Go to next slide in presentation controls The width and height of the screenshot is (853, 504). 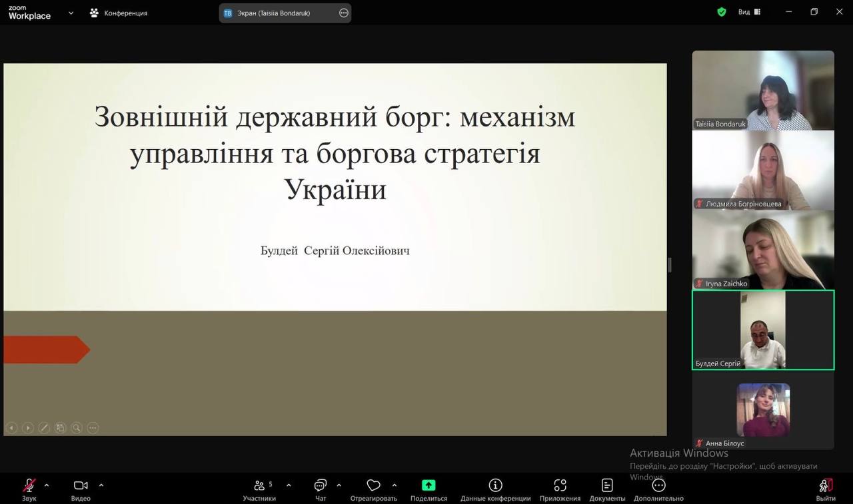[28, 428]
